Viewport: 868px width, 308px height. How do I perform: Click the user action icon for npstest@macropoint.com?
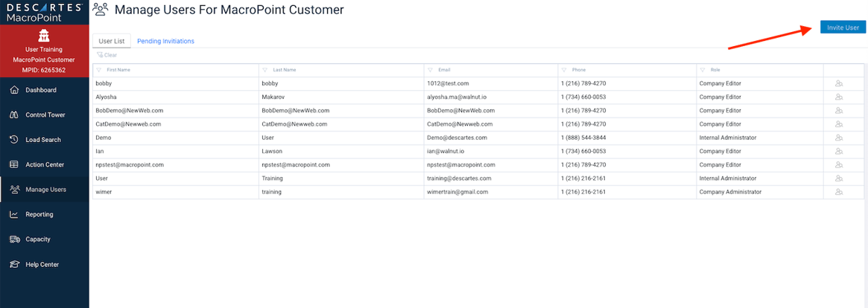click(839, 164)
